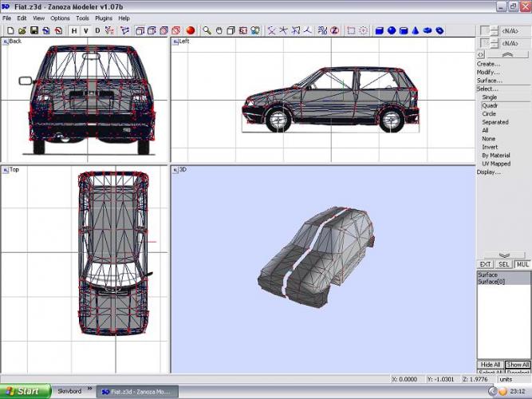
Task: Click the New file icon
Action: point(10,30)
